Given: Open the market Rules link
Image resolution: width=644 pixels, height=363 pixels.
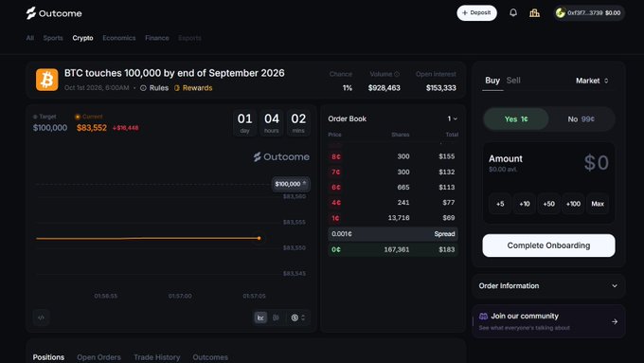Looking at the screenshot, I should pos(154,88).
